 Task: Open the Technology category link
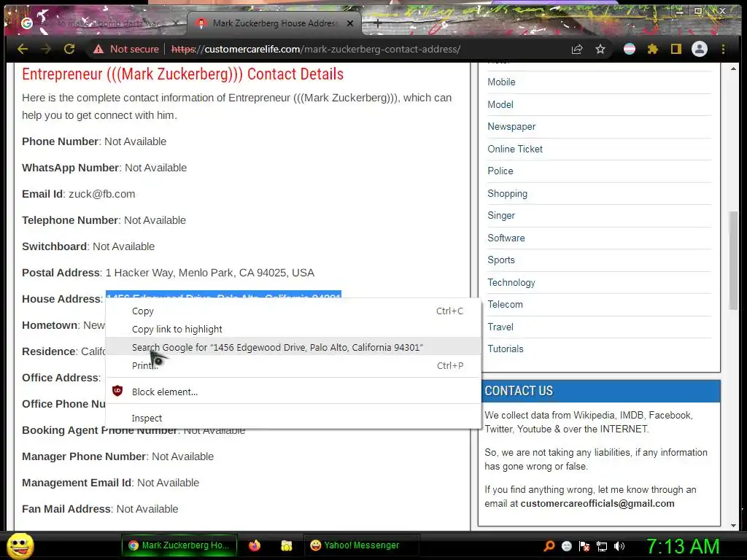511,282
